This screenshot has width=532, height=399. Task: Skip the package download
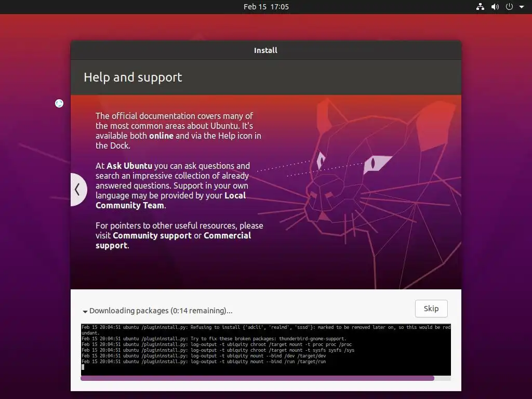431,309
